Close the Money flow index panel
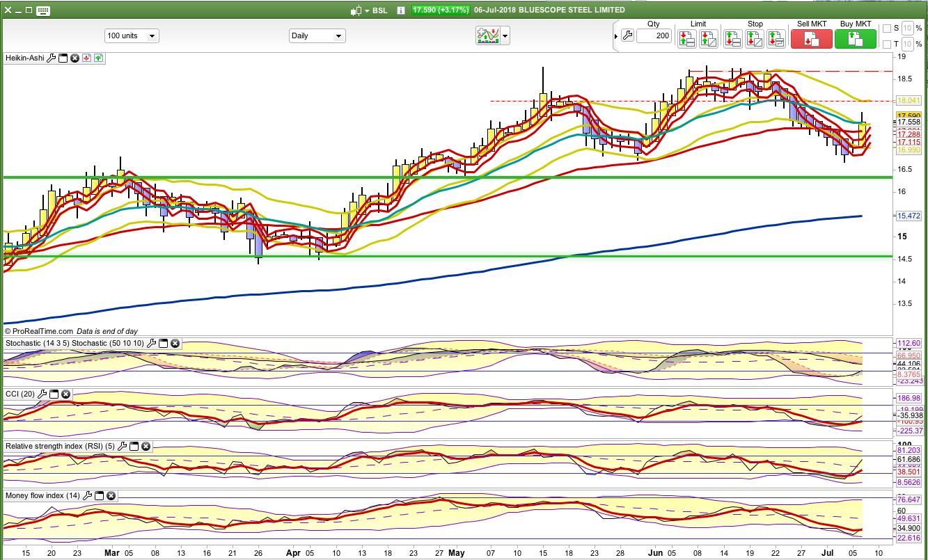928x560 pixels. (111, 496)
